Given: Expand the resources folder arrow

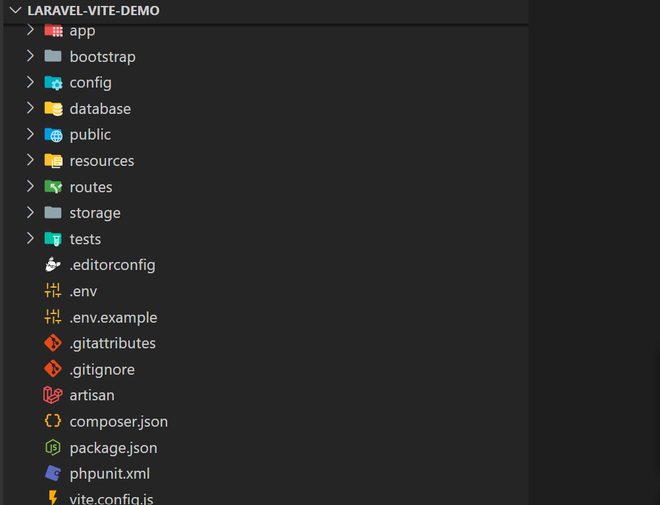Looking at the screenshot, I should pos(30,160).
